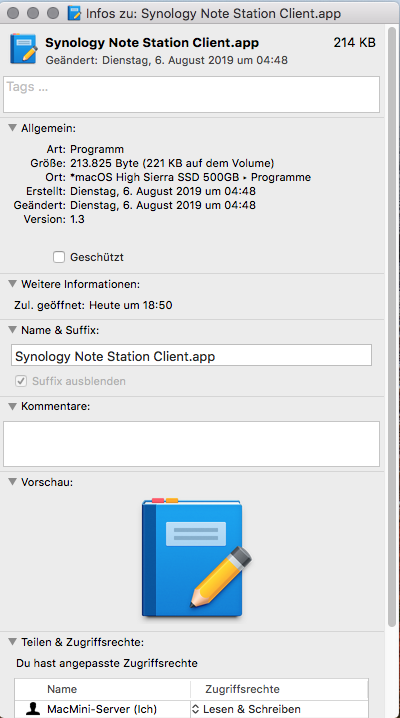
Task: Collapse the Vorschau section
Action: 13,482
